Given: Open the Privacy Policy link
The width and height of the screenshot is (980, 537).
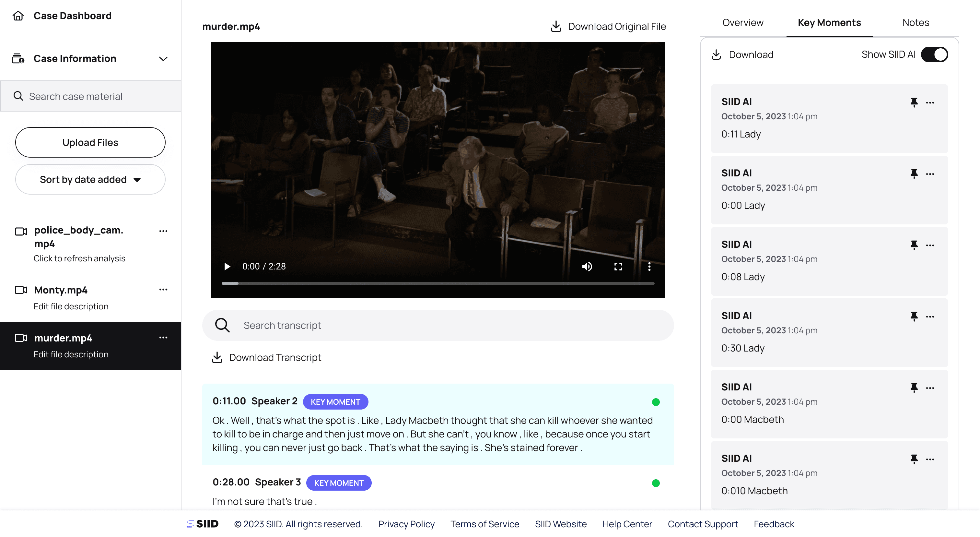Looking at the screenshot, I should [406, 524].
